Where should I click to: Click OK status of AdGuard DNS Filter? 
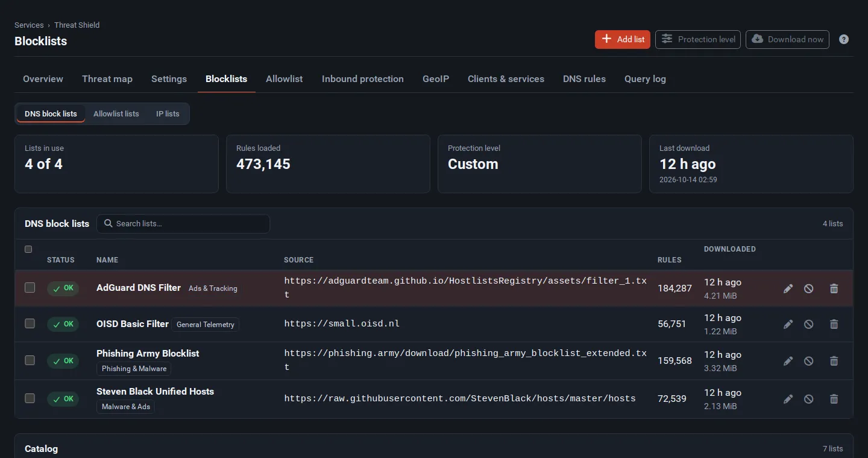coord(63,288)
